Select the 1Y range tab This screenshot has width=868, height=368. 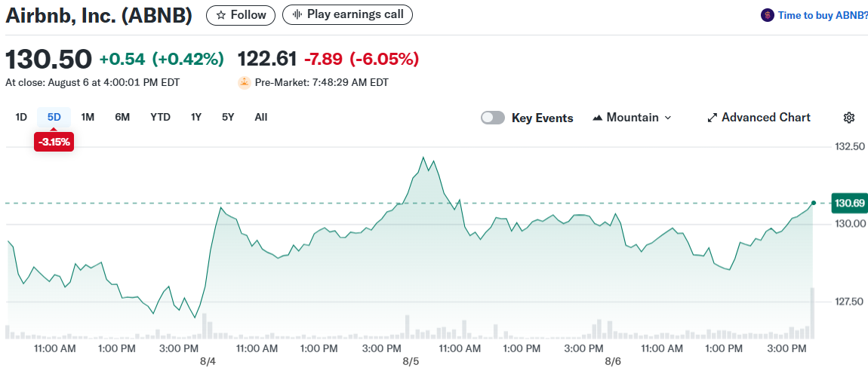(196, 118)
